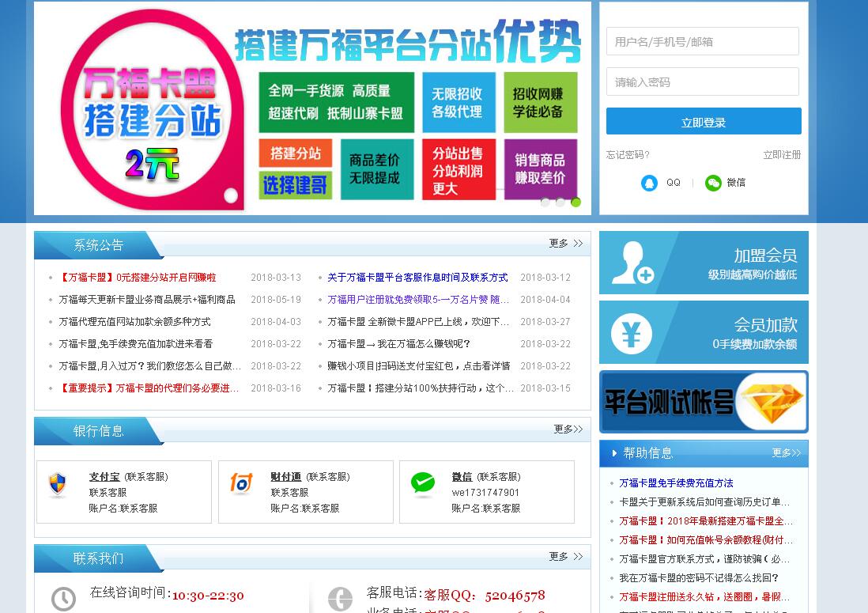The image size is (868, 613).
Task: Expand 更多 in 帮助信息 header
Action: point(786,453)
